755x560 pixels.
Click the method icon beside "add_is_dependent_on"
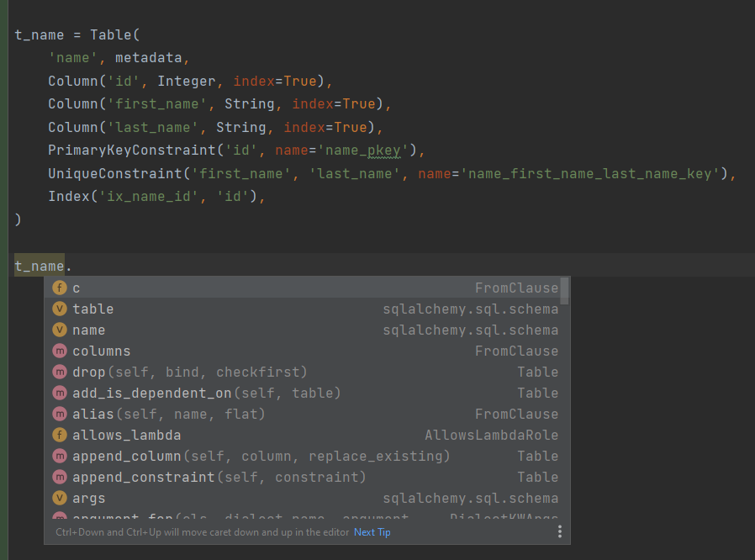click(x=60, y=393)
